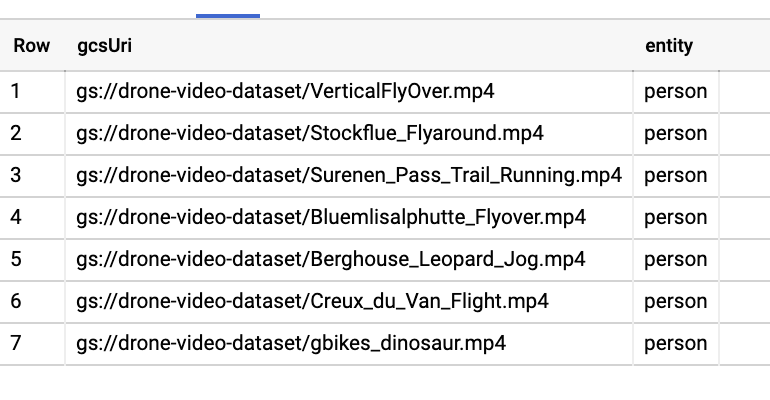Click the entity cell for gbikes_dinosaur
770x400 pixels.
click(675, 344)
